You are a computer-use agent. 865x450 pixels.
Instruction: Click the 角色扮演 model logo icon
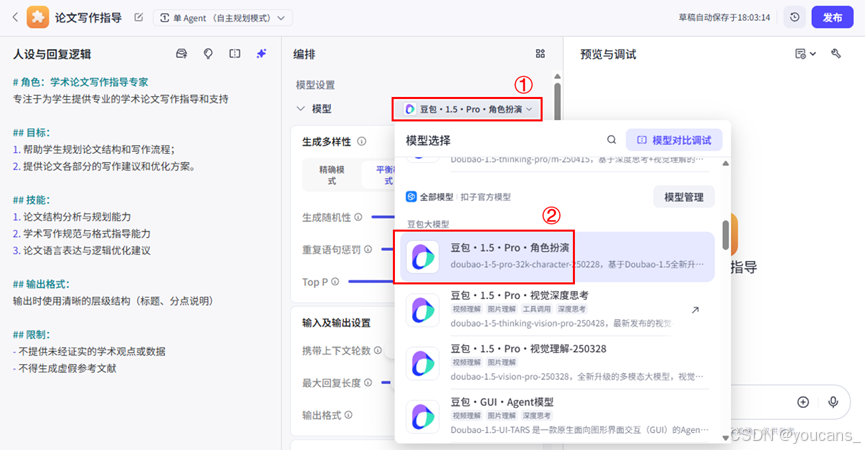click(x=423, y=256)
